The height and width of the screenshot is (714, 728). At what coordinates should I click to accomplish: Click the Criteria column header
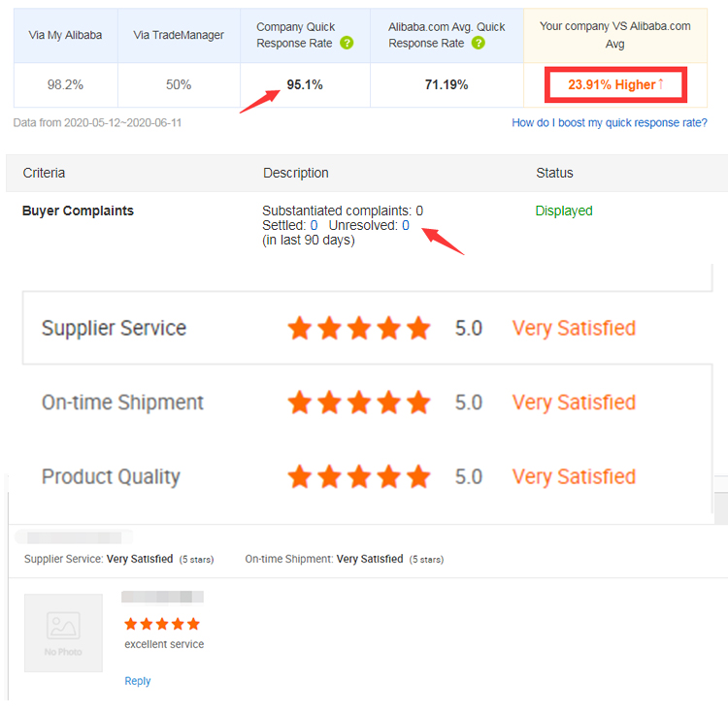(x=44, y=173)
